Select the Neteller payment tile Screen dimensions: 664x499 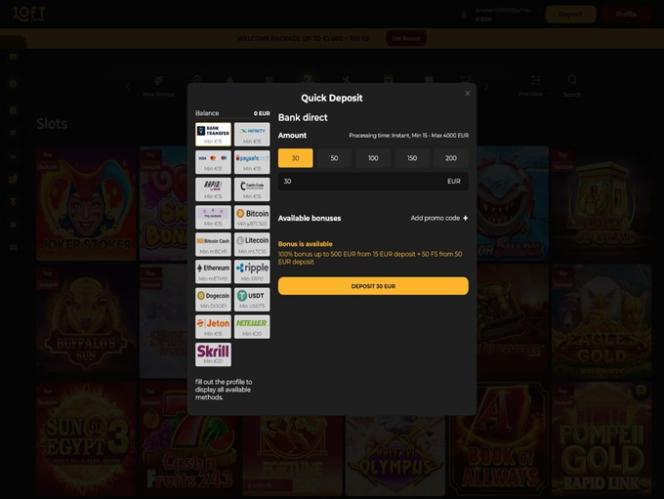[x=252, y=327]
